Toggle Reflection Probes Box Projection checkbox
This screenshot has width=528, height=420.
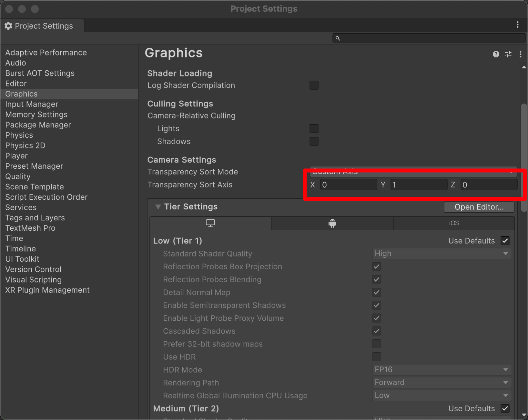376,266
